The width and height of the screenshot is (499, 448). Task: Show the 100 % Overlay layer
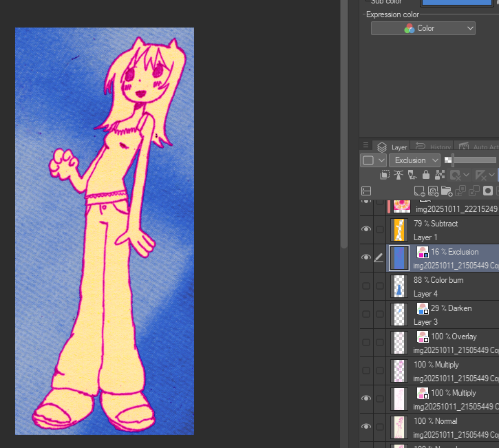tap(366, 342)
